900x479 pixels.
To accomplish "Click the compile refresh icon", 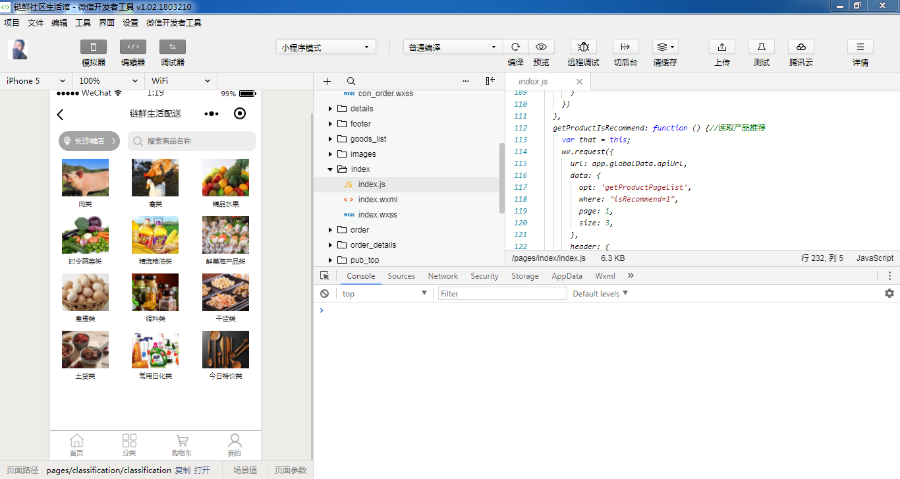I will [x=516, y=47].
